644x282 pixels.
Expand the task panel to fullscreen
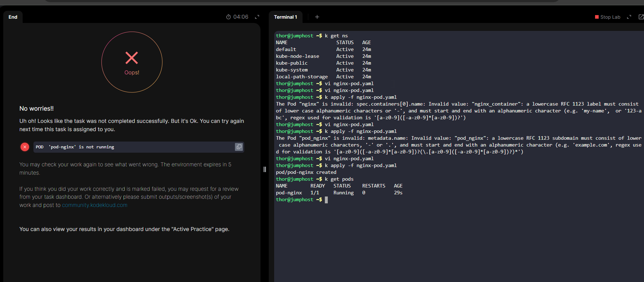pyautogui.click(x=257, y=17)
